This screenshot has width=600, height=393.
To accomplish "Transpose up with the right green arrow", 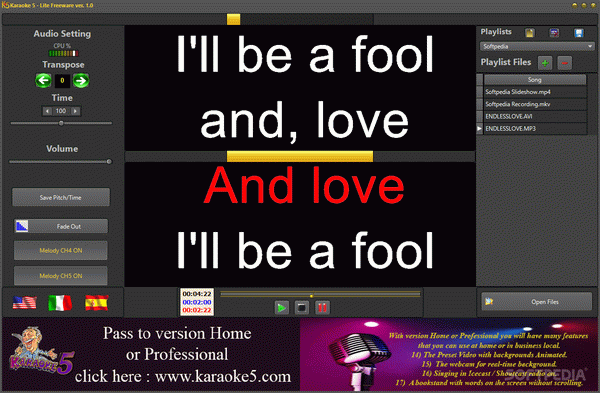I will (x=81, y=81).
